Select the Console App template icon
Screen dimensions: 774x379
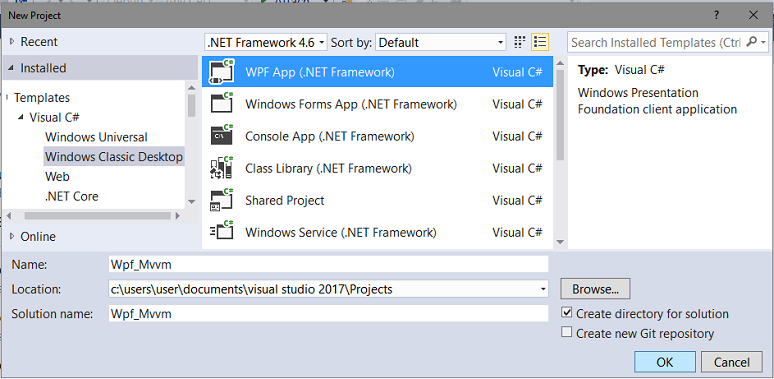point(222,136)
